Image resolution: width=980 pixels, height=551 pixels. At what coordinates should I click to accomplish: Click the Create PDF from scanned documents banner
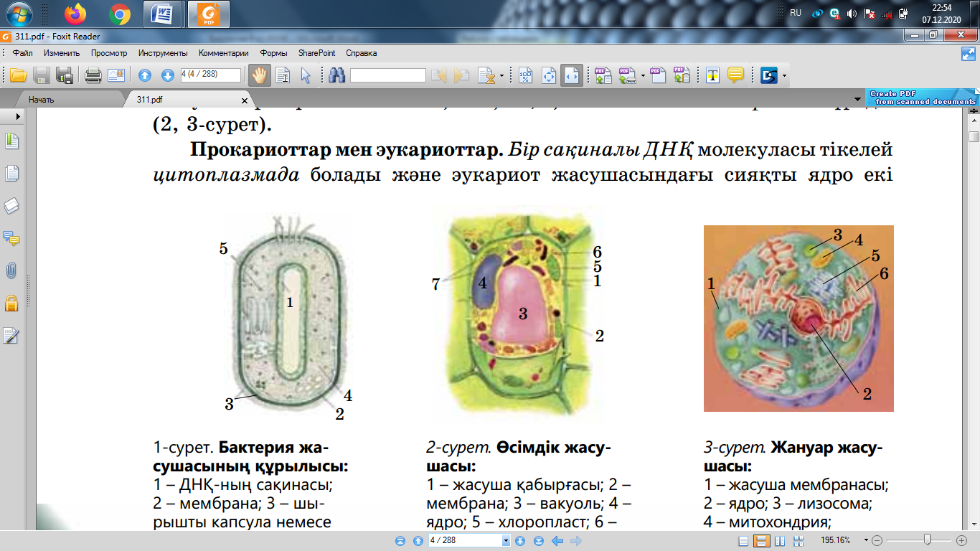coord(922,98)
